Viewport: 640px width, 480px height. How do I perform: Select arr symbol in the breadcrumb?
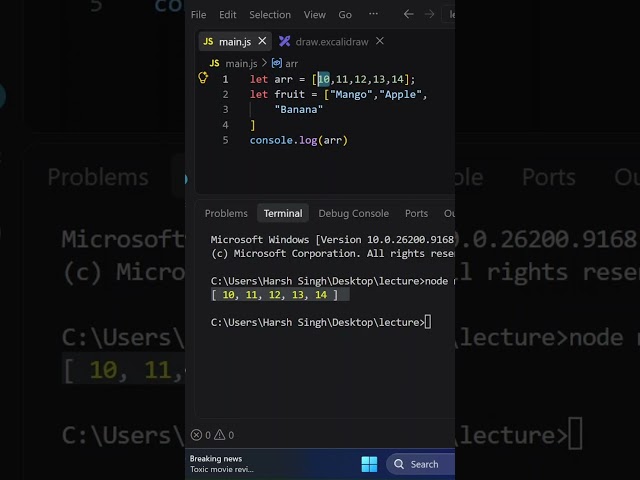pyautogui.click(x=291, y=64)
